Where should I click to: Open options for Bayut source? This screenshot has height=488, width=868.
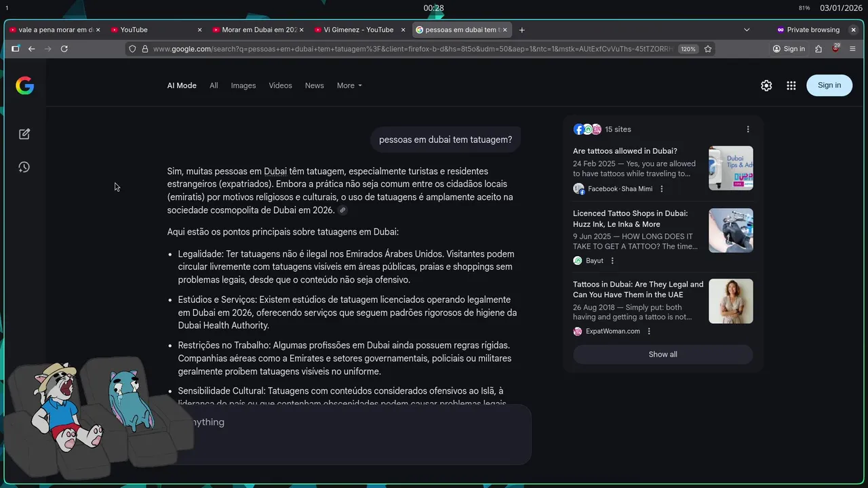pyautogui.click(x=612, y=261)
